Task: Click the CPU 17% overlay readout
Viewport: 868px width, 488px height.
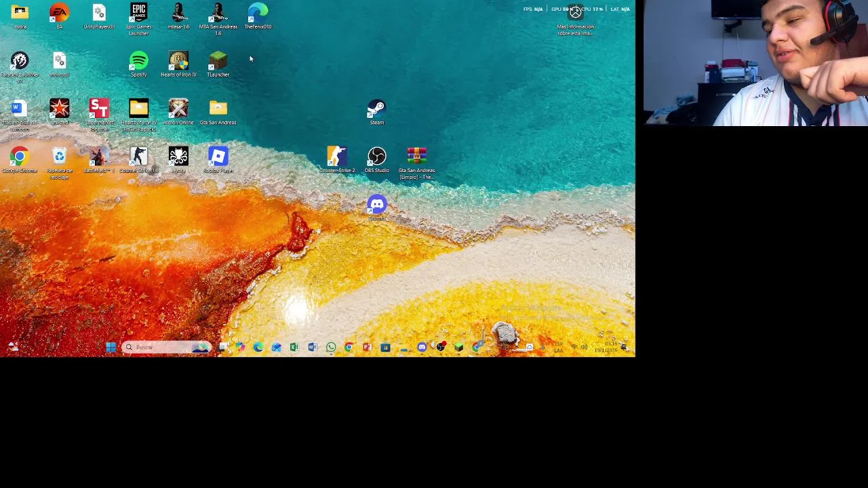Action: pos(591,9)
